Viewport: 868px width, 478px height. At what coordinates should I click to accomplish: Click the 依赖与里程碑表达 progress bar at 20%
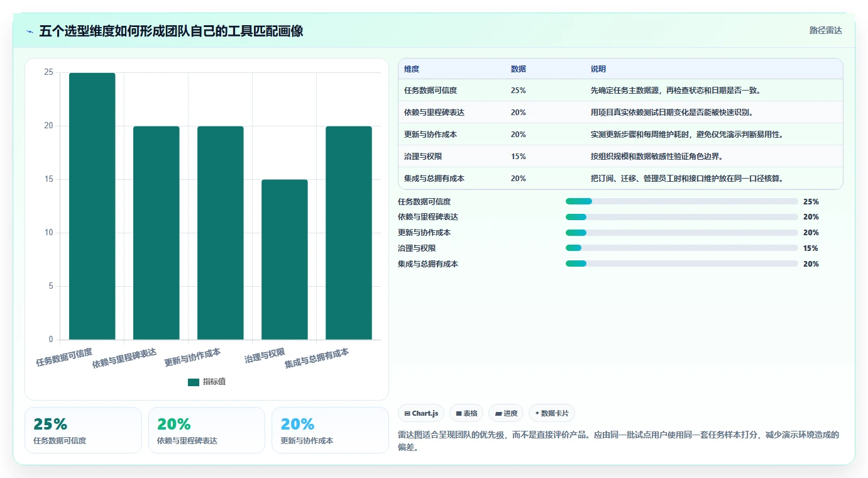click(682, 217)
